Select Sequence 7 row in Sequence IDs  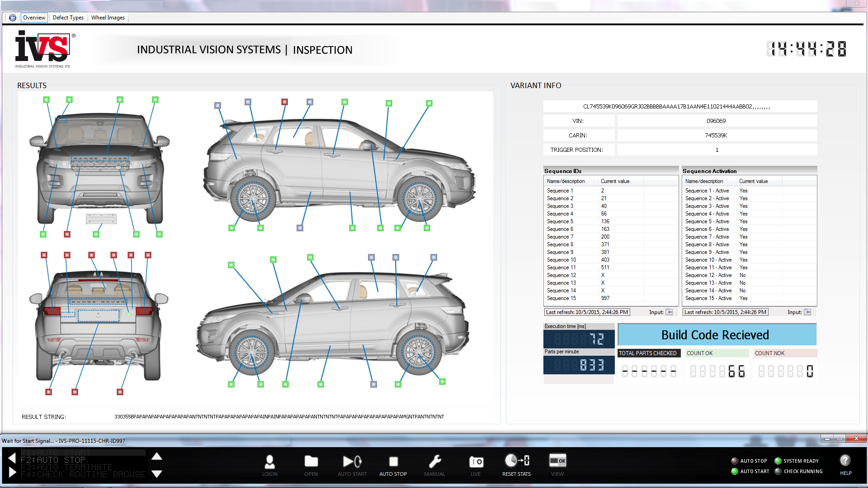(561, 237)
